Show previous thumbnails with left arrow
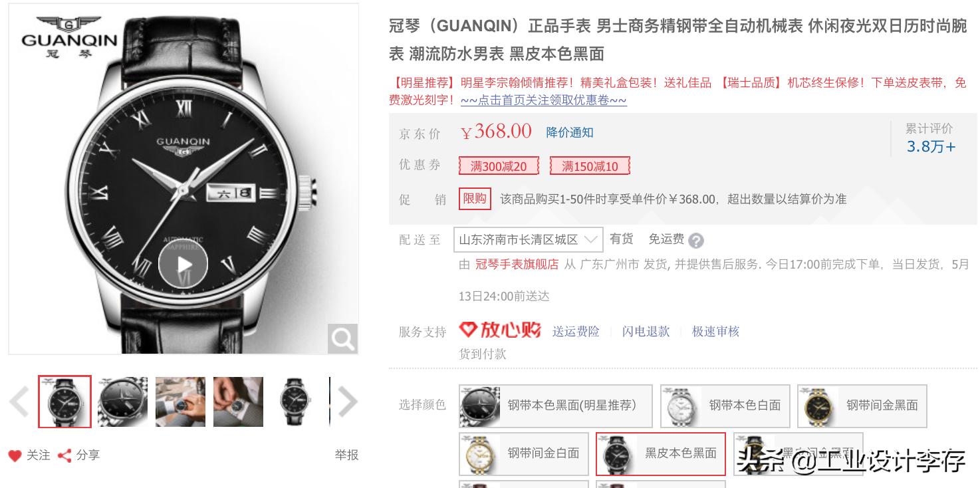 [19, 402]
